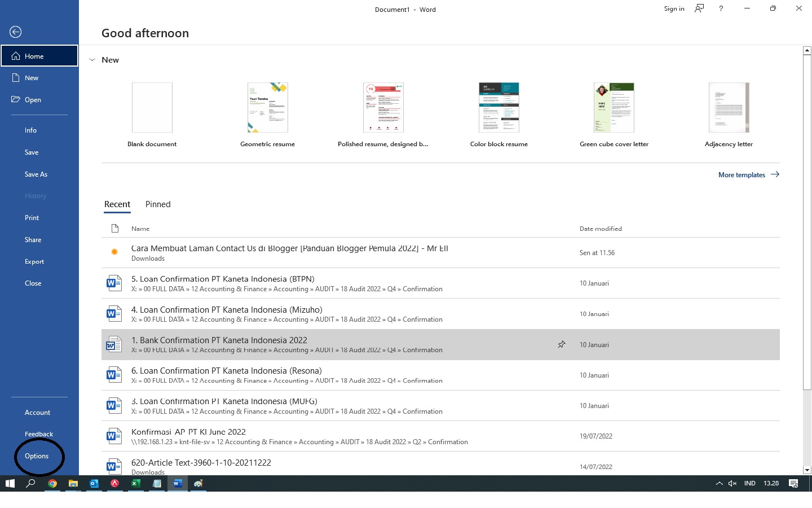Open 3. Loan Confirmation (MUFG) document
This screenshot has height=508, width=812.
[440, 406]
